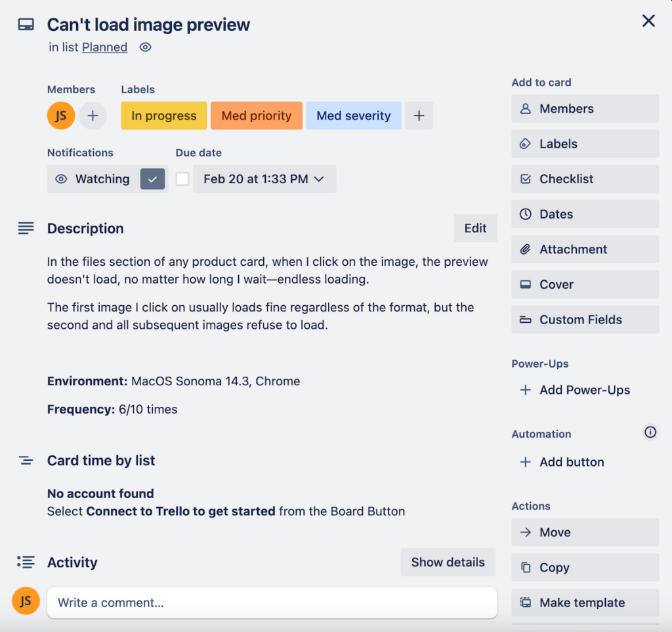This screenshot has width=672, height=632.
Task: Click the eye watch icon beside Planned
Action: click(146, 47)
